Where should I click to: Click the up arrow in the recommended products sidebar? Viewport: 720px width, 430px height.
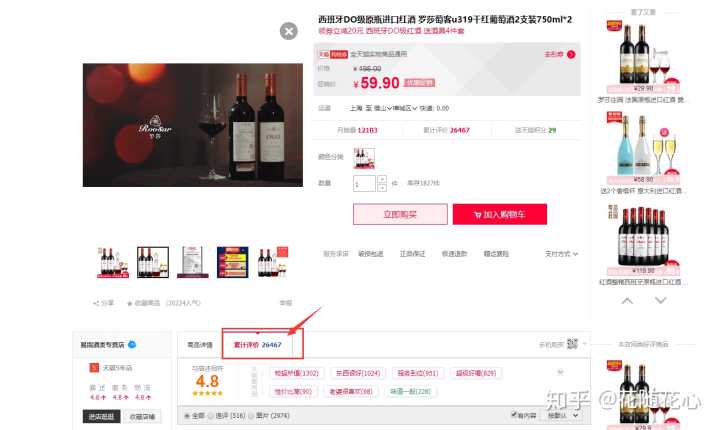tap(627, 301)
